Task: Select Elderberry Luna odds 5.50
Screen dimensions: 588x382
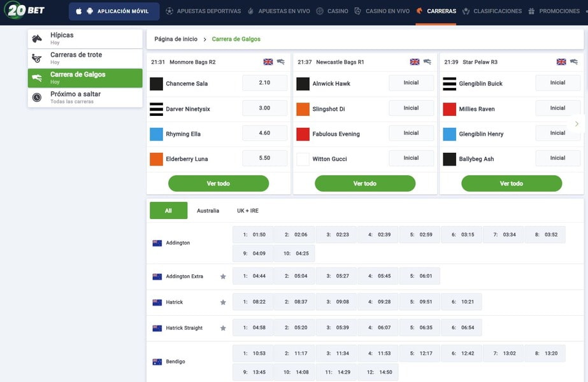Action: (x=265, y=158)
